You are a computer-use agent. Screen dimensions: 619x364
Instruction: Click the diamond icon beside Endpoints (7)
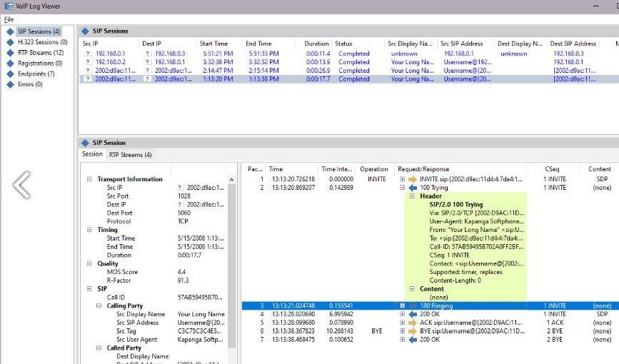click(10, 74)
